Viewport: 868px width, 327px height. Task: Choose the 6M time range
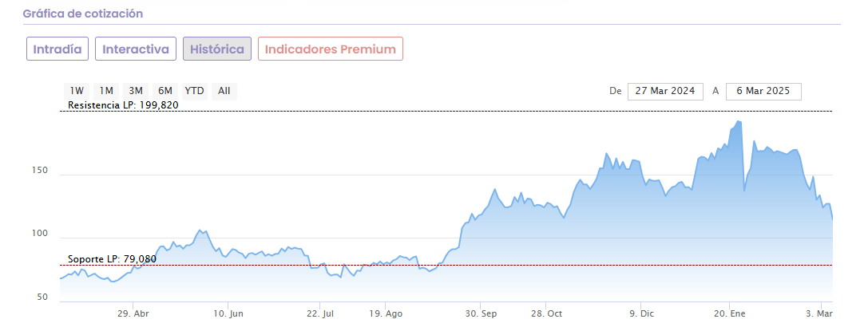[165, 91]
